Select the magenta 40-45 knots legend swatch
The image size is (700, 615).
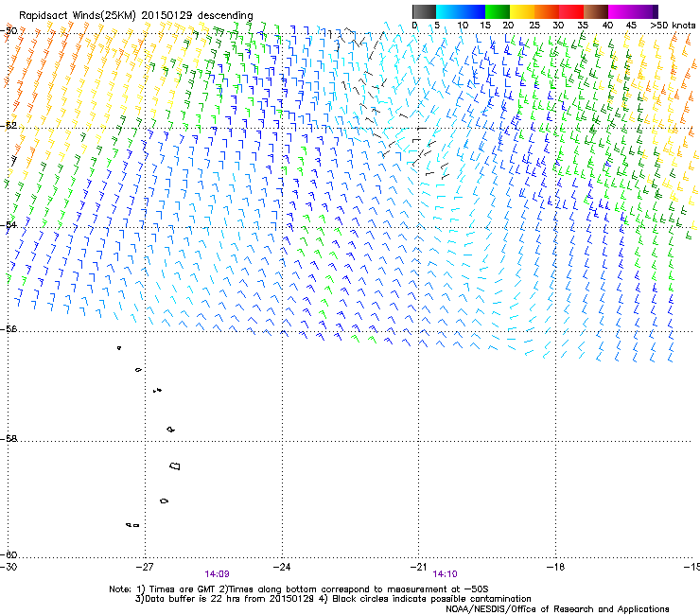pyautogui.click(x=633, y=11)
